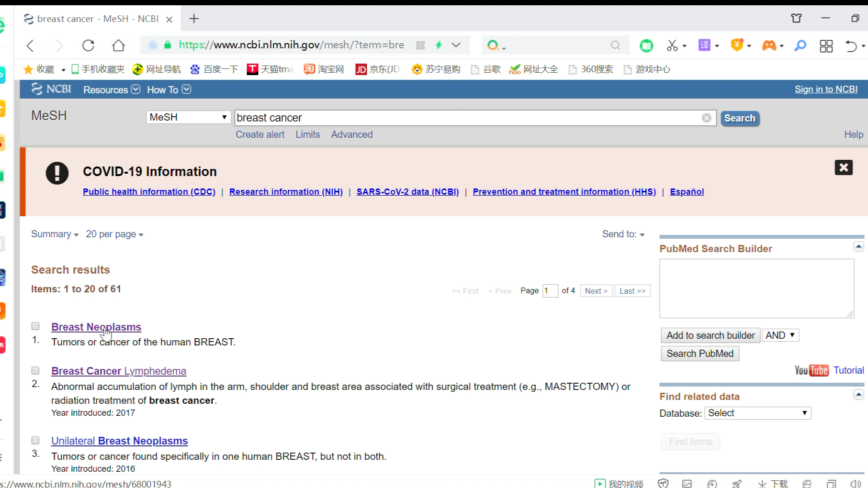
Task: Open the YouTube Tutorial logo
Action: click(x=812, y=370)
